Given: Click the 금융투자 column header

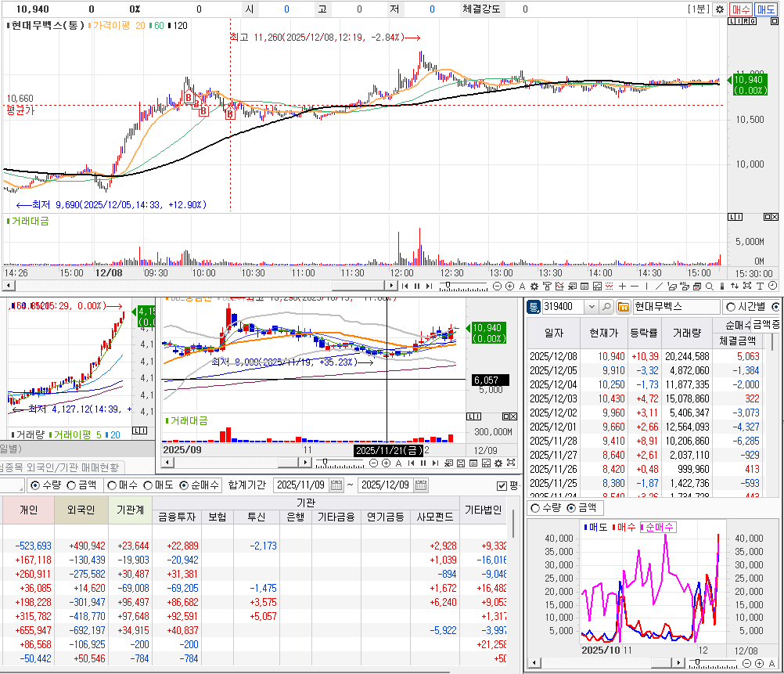Looking at the screenshot, I should coord(177,517).
